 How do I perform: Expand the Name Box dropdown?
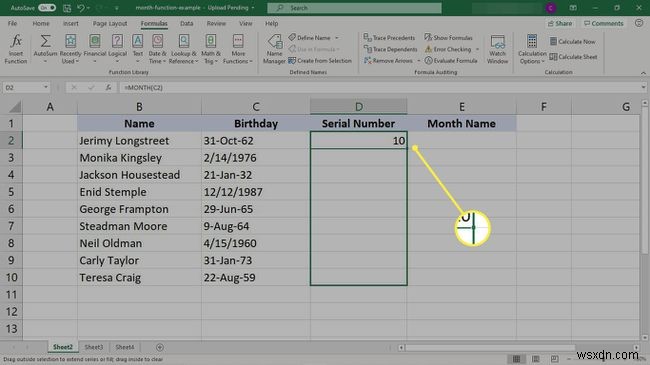click(46, 88)
